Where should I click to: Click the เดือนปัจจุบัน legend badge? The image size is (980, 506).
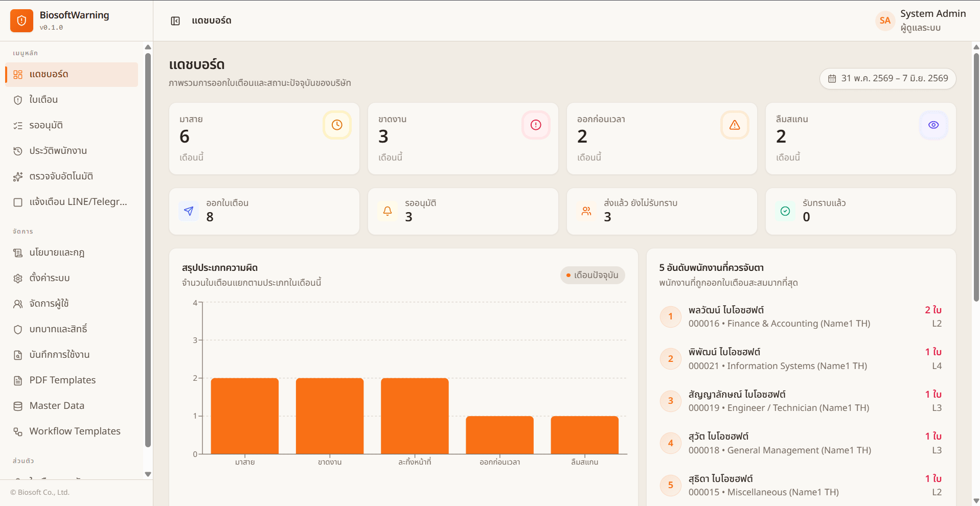coord(592,275)
